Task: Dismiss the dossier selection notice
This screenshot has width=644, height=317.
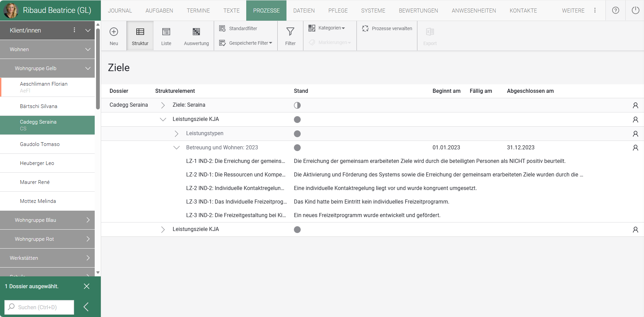Action: 87,287
